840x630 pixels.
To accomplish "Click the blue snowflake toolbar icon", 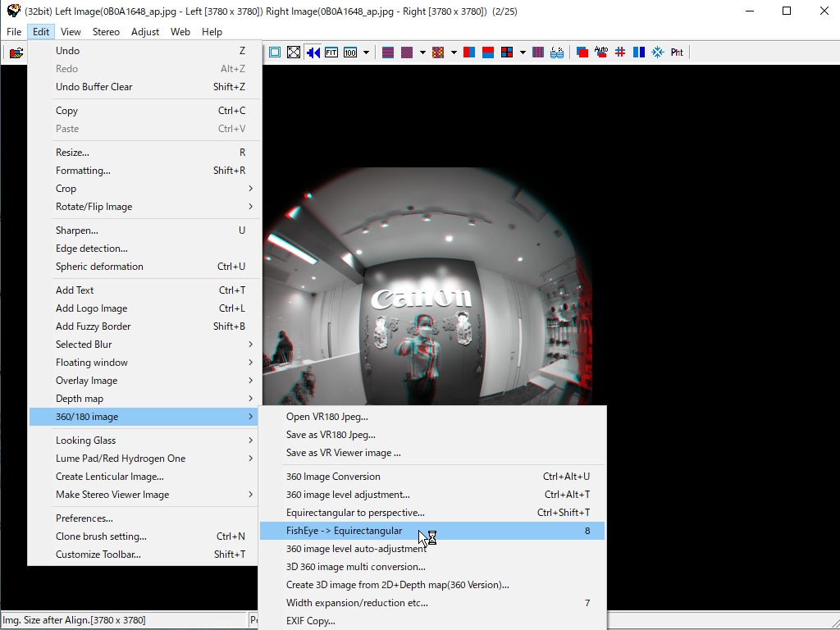I will tap(658, 52).
